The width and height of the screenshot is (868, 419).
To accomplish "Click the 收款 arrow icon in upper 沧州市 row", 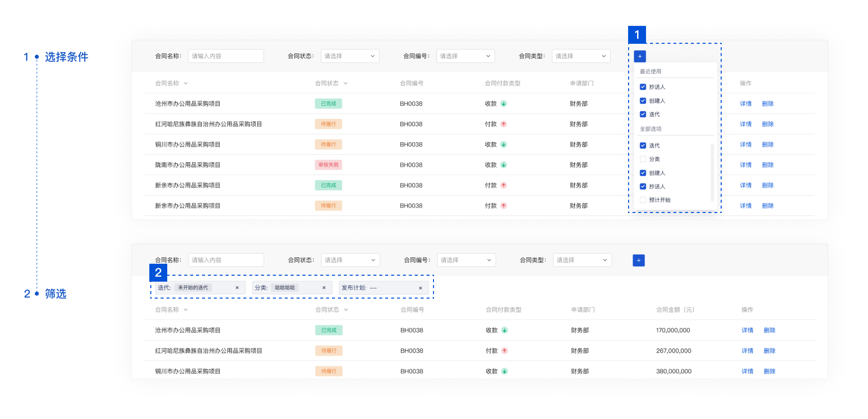I will tap(504, 104).
